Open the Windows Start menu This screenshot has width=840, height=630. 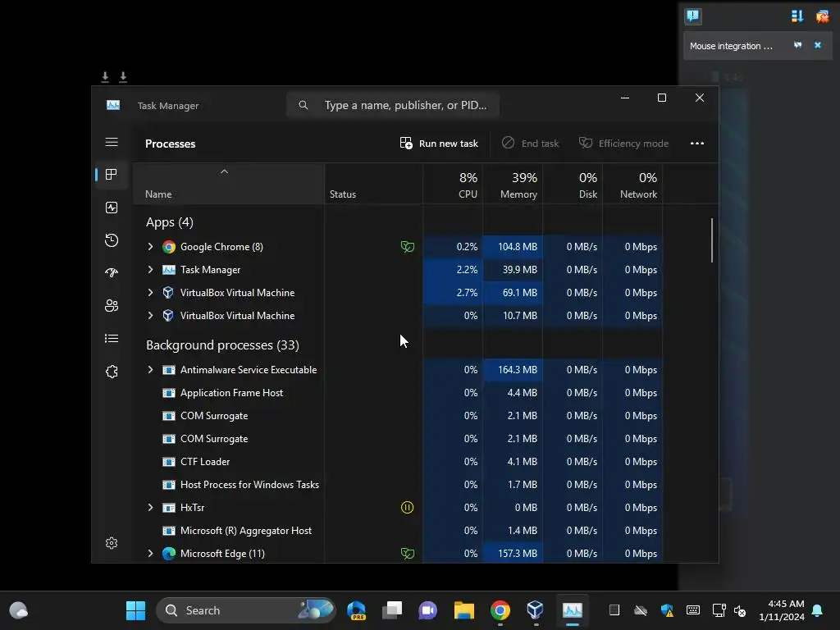(135, 610)
